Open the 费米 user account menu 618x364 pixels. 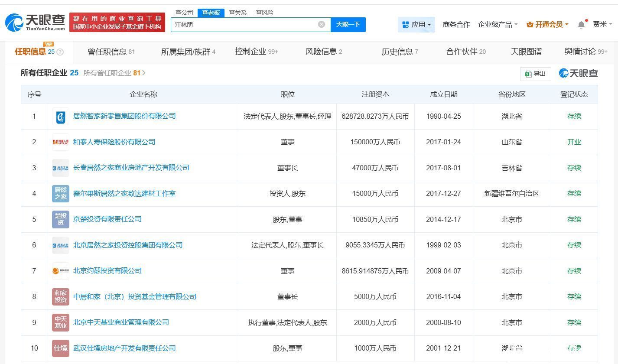602,25
